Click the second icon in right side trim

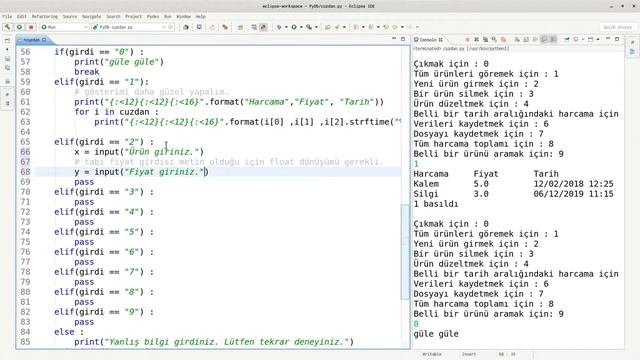point(632,52)
